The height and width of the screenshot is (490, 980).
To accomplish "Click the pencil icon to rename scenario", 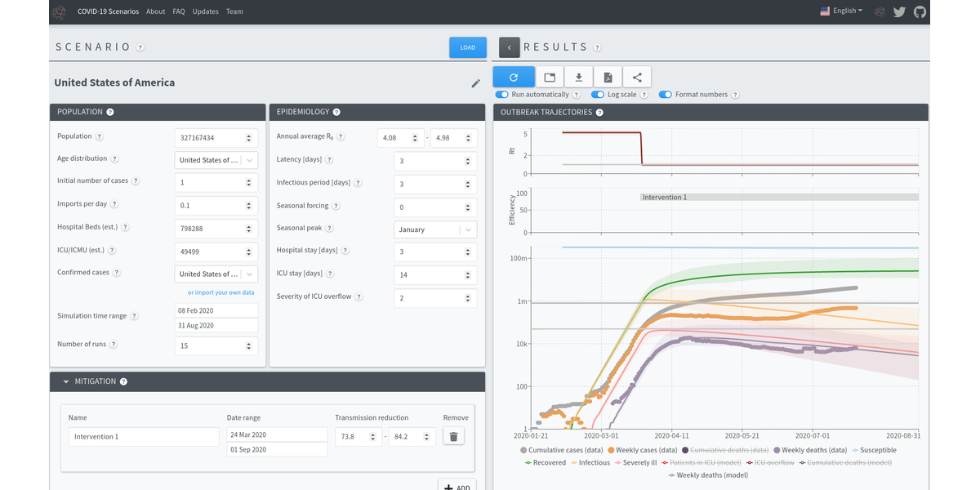I will (476, 83).
